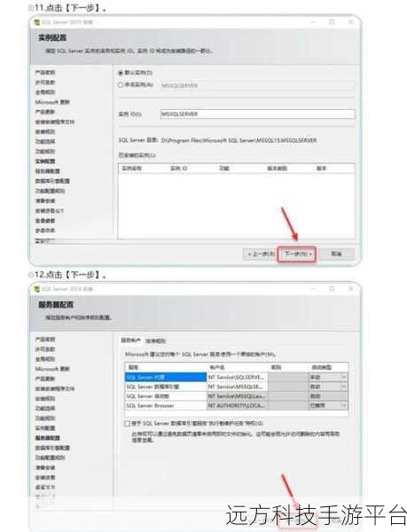Click cancel button in the instance configuration window
The width and height of the screenshot is (407, 532).
click(336, 254)
